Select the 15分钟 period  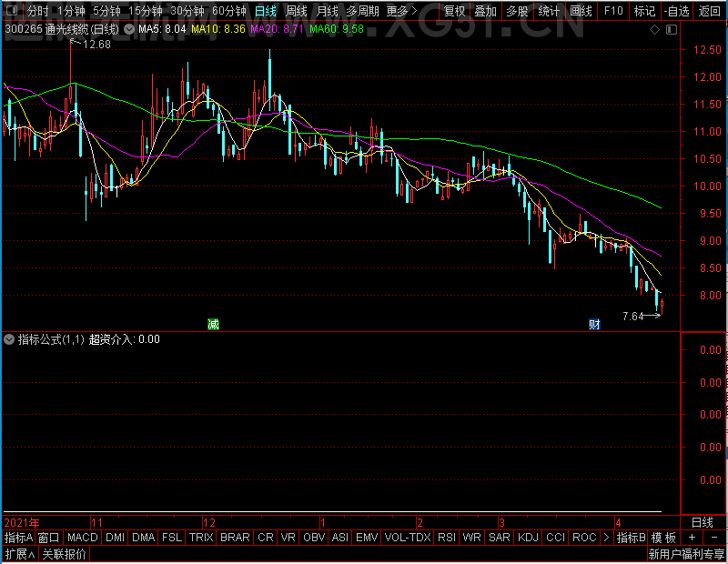pos(146,11)
